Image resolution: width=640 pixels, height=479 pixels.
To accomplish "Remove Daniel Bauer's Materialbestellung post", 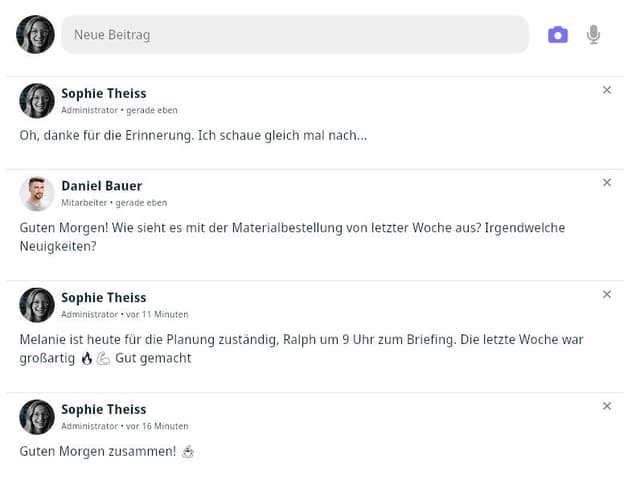I will click(607, 182).
